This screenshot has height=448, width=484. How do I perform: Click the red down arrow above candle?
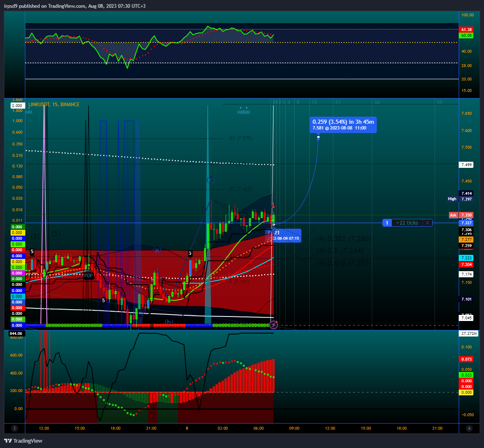(273, 205)
